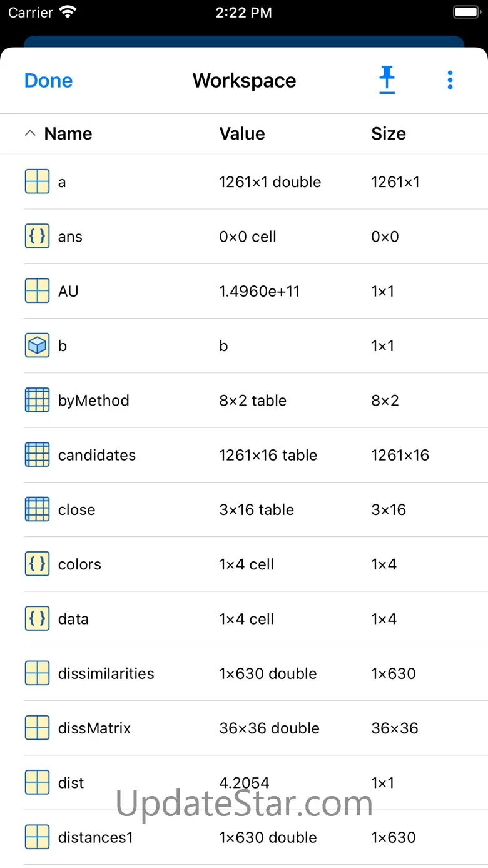Sort variables by Size column header
This screenshot has height=868, width=488.
(389, 133)
